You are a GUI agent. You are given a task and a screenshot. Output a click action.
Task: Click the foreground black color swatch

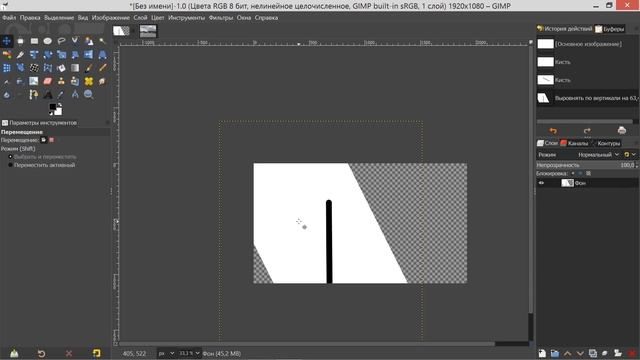pos(53,107)
